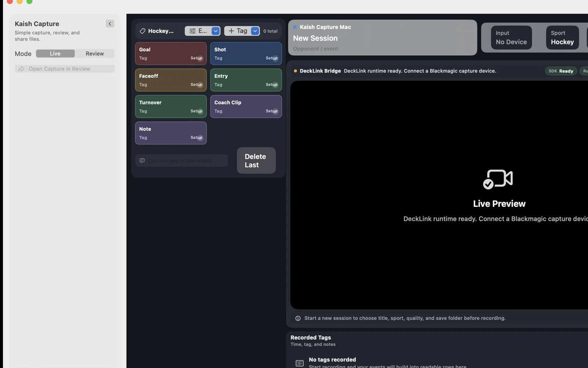The width and height of the screenshot is (588, 368).
Task: Open Setup on the Coach Clip tag
Action: (x=272, y=111)
